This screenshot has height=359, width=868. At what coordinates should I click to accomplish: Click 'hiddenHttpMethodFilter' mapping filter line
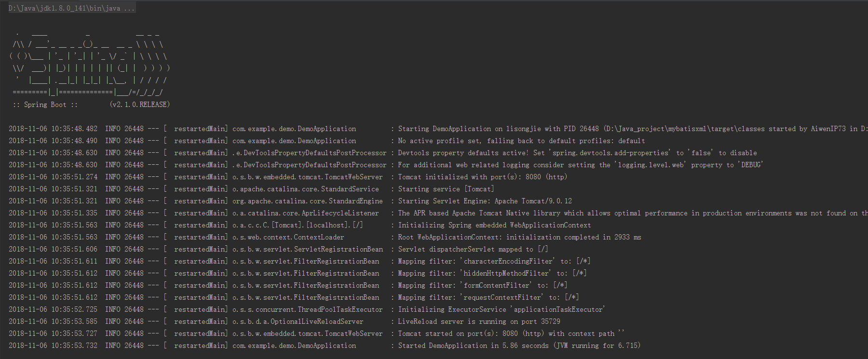coord(492,273)
